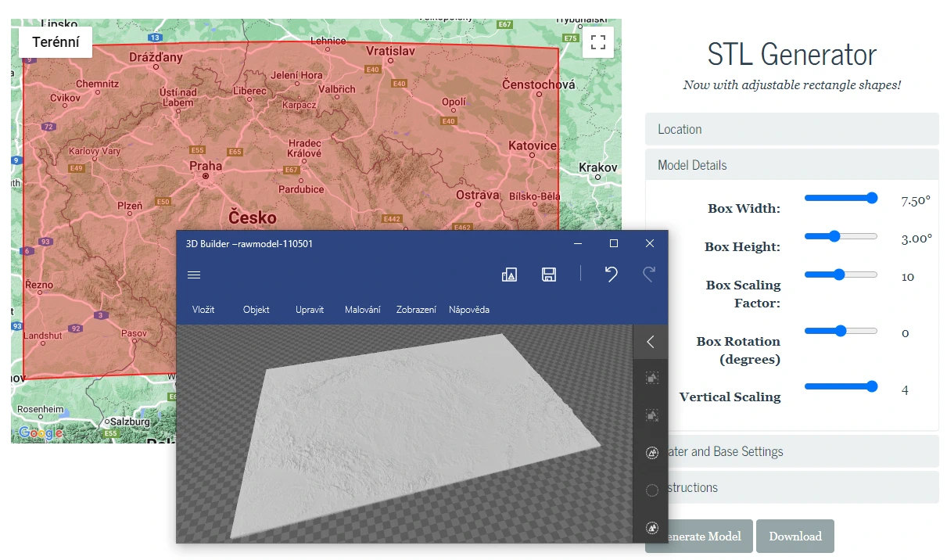This screenshot has height=560, width=947.
Task: Click the select-all icon in 3D Builder sidebar
Action: pyautogui.click(x=652, y=378)
